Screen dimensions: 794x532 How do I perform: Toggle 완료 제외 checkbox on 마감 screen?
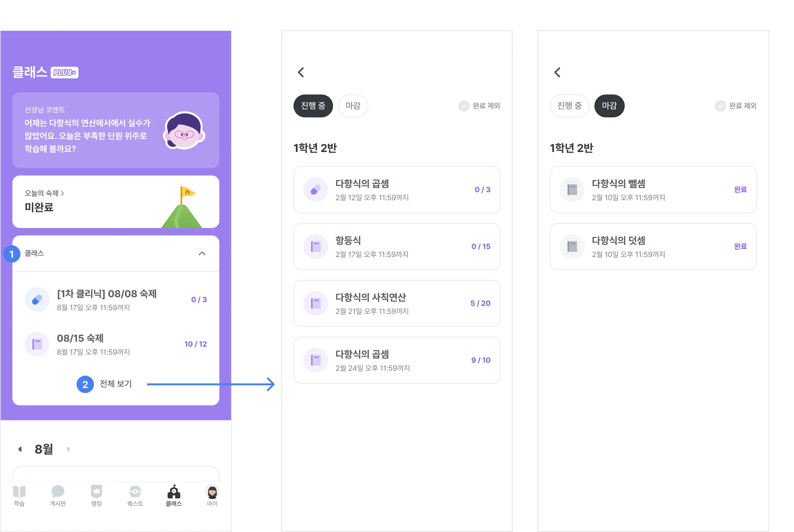735,106
